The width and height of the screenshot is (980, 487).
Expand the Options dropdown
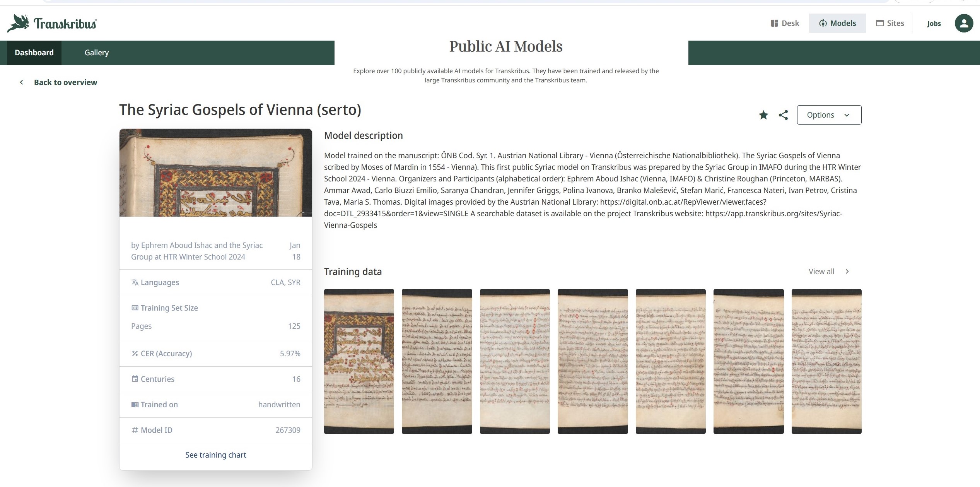[x=829, y=115]
